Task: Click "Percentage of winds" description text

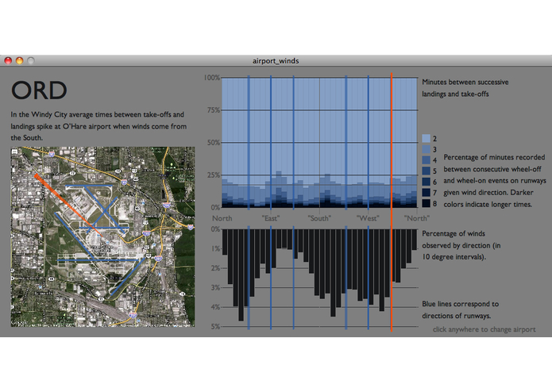Action: point(454,233)
